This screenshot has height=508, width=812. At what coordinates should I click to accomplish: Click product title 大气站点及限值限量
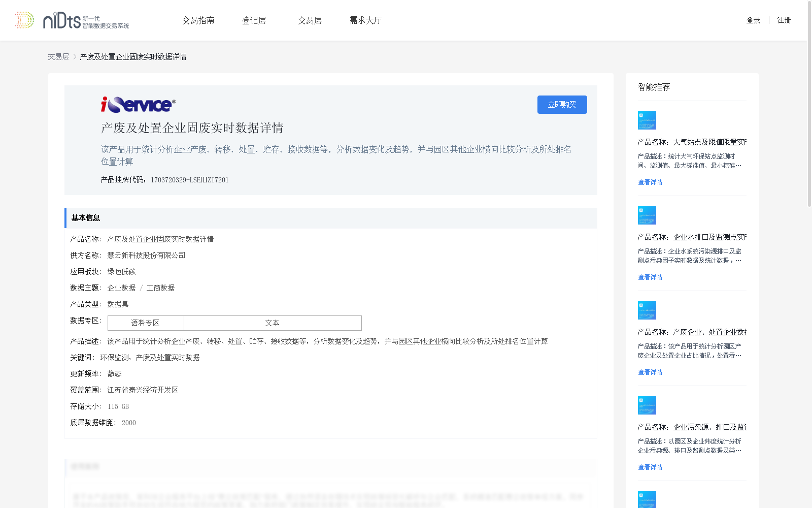[692, 142]
